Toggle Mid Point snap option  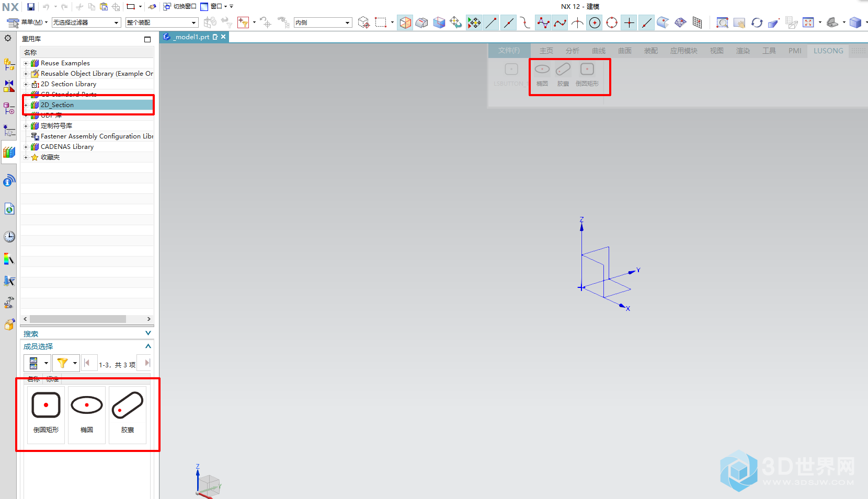click(508, 22)
